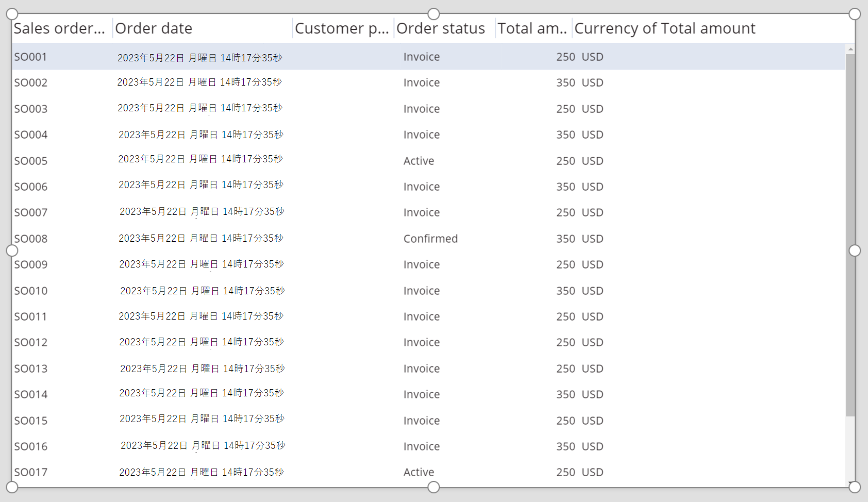The image size is (868, 502).
Task: Click the scrollbar down arrow
Action: [x=850, y=483]
